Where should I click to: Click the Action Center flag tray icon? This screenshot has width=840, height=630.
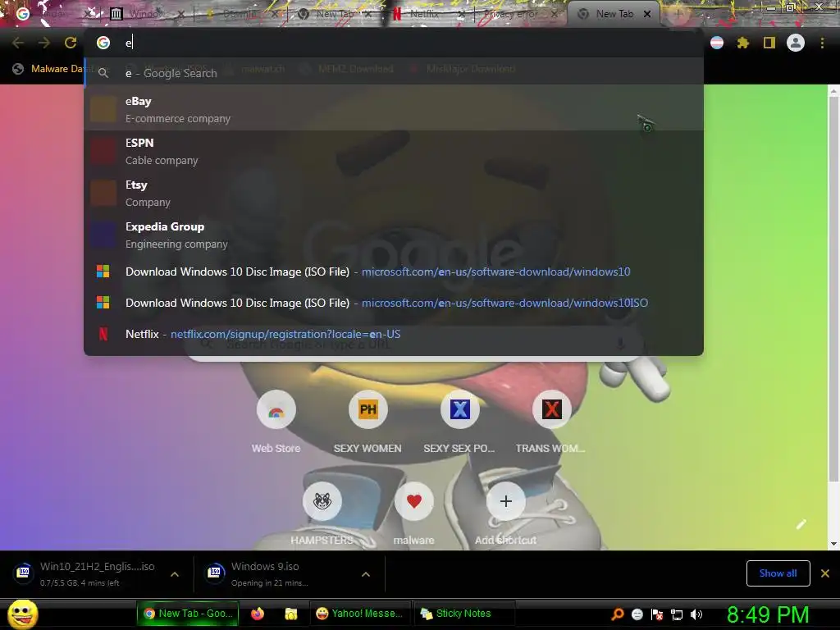[657, 614]
